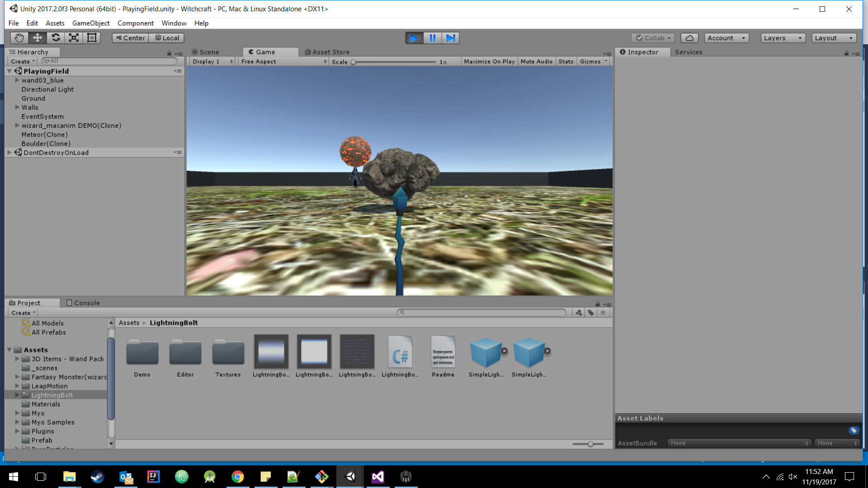This screenshot has width=868, height=488.
Task: Open the Layers dropdown
Action: (783, 38)
